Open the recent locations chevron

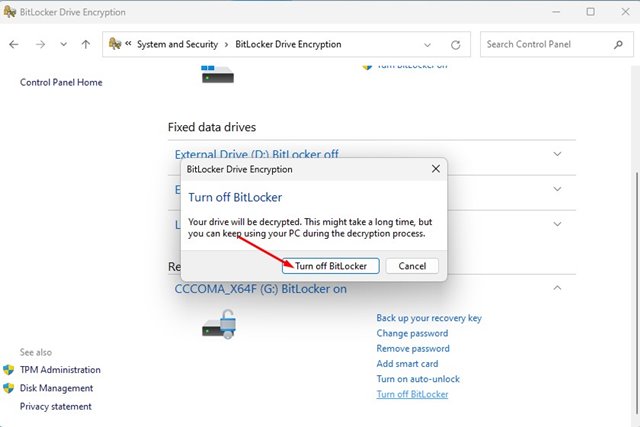[x=64, y=45]
